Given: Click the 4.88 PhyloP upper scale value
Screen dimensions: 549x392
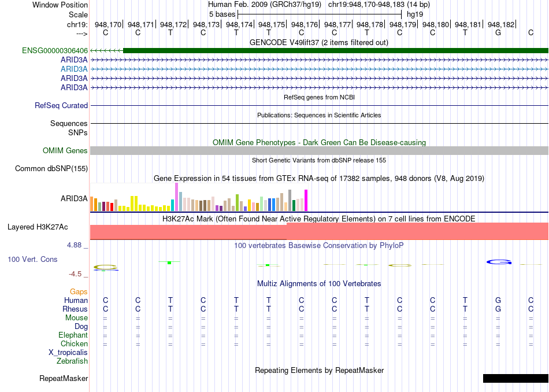Looking at the screenshot, I should tap(75, 245).
